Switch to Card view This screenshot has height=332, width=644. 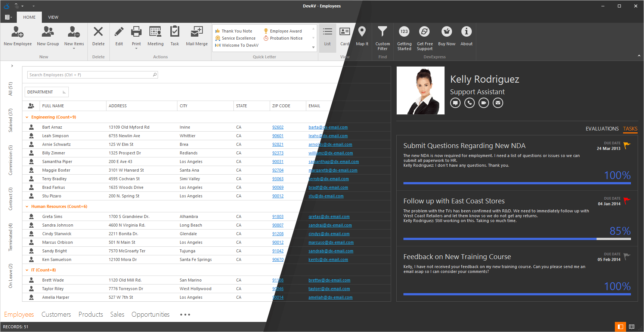344,36
